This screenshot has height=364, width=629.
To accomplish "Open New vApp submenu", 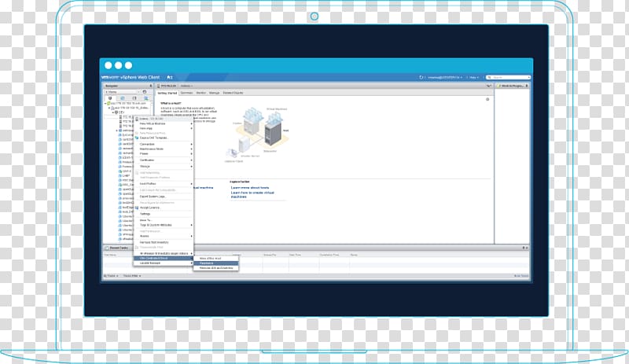I will tap(164, 128).
